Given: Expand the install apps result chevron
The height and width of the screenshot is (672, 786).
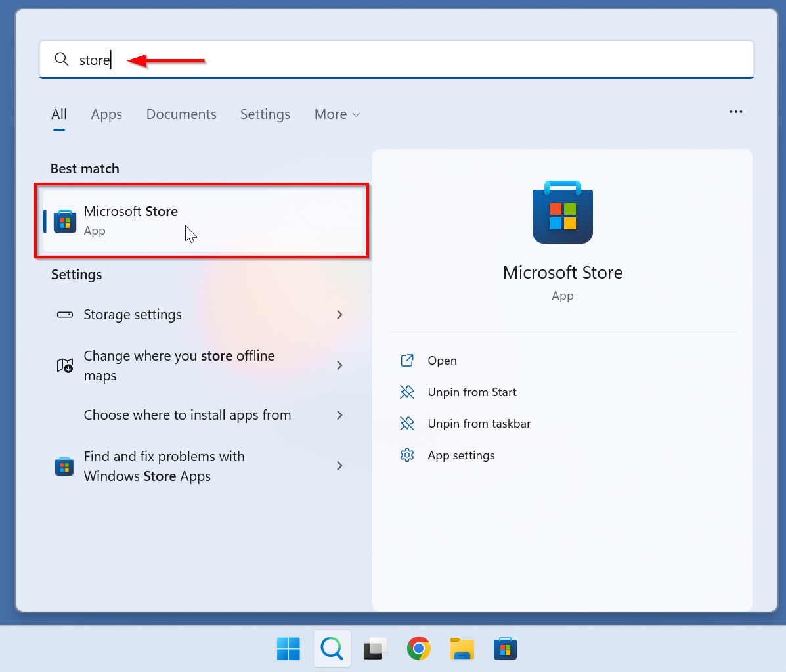Looking at the screenshot, I should [339, 415].
